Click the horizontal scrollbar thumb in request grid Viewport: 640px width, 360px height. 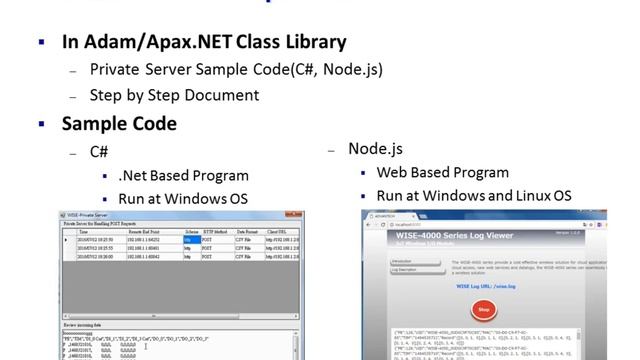(x=154, y=316)
